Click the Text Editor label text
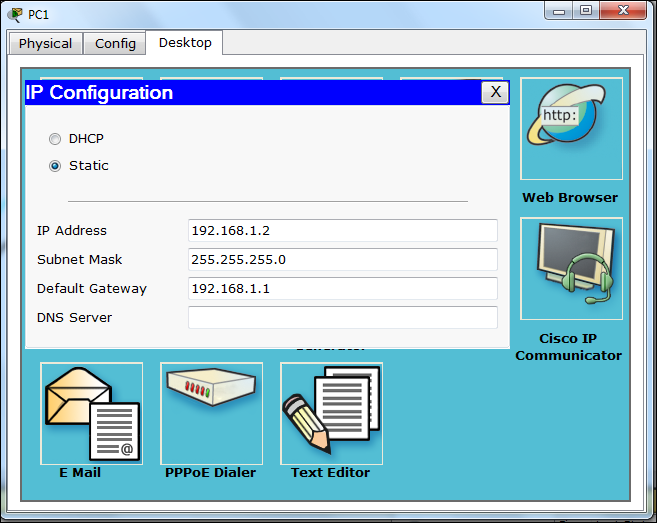The width and height of the screenshot is (657, 523). [x=331, y=473]
